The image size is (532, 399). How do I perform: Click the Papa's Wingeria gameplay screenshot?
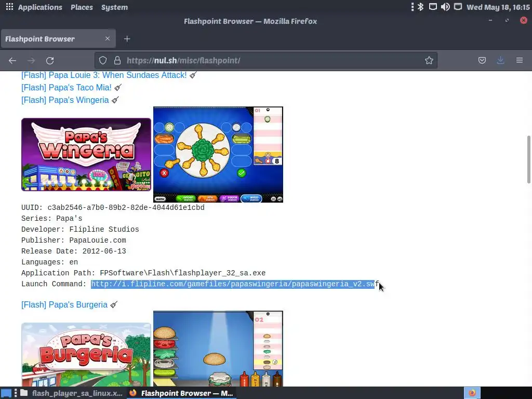218,155
